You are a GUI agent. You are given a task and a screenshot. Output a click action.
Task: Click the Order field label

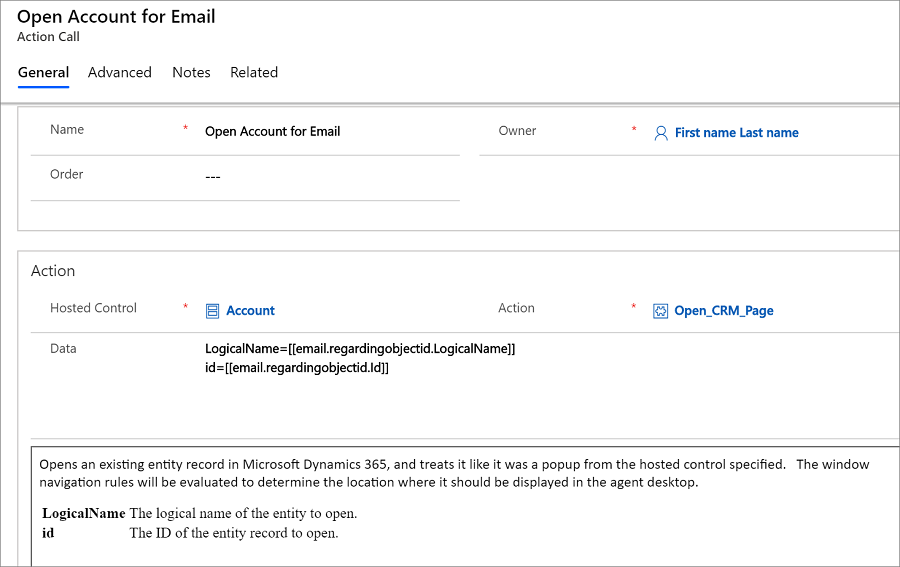click(67, 174)
